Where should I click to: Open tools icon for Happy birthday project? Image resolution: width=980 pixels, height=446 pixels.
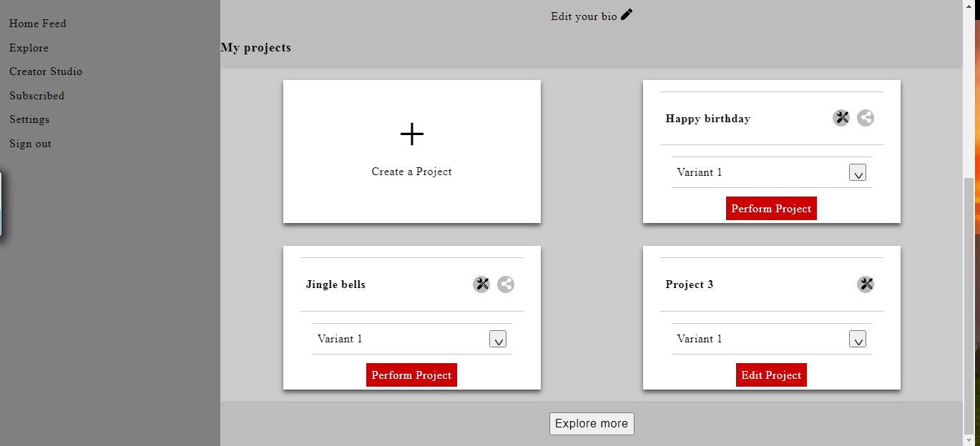click(841, 118)
